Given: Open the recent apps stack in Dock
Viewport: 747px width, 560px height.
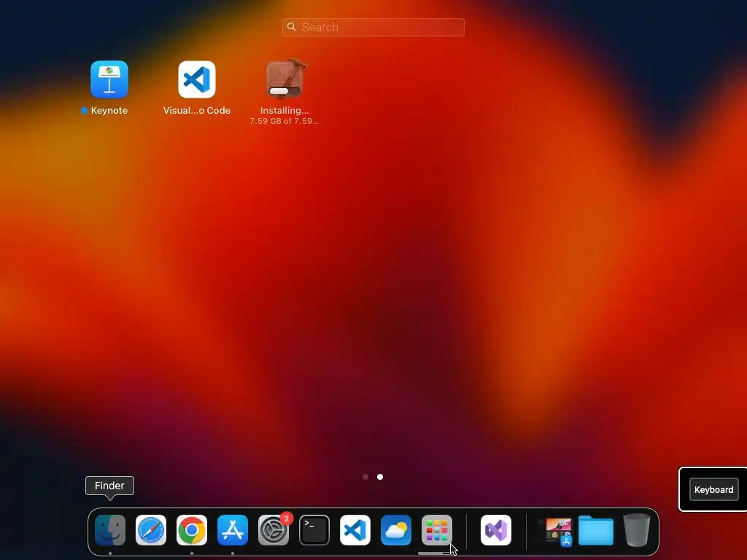Looking at the screenshot, I should click(555, 531).
